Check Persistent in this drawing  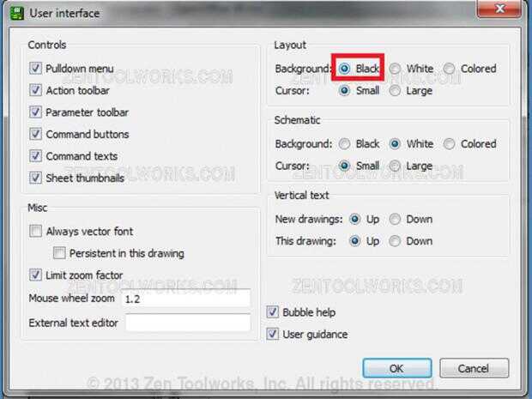click(59, 253)
